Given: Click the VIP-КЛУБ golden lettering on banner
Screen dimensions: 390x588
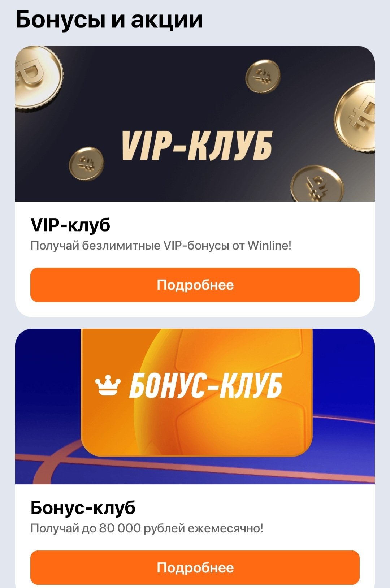Looking at the screenshot, I should pos(197,145).
